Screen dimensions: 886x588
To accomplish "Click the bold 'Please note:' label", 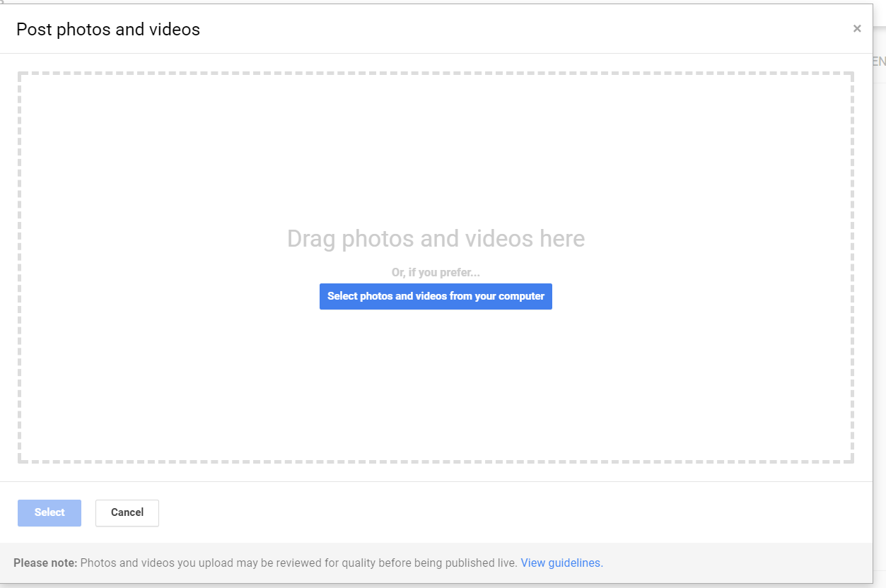I will 45,563.
